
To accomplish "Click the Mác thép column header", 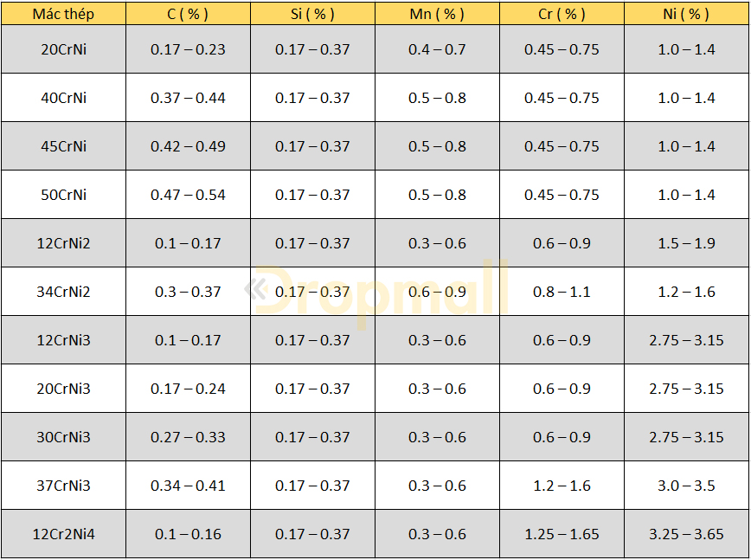I will pos(63,14).
